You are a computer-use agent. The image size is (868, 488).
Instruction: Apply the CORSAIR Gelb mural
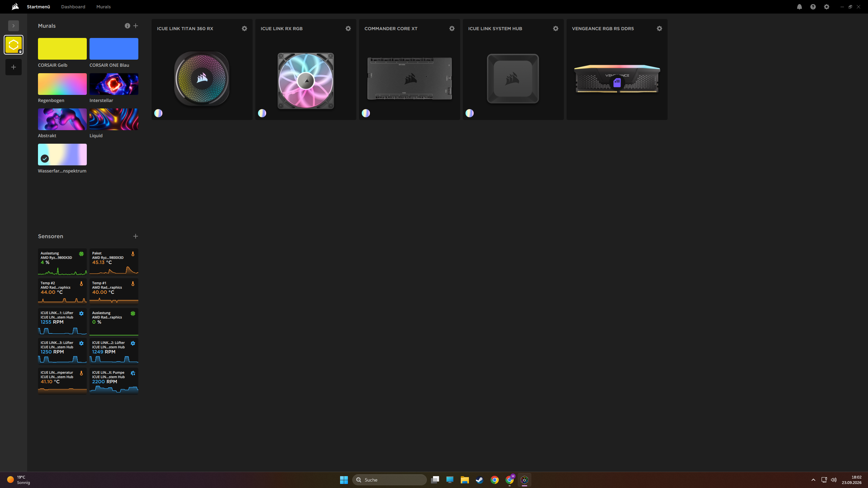(x=62, y=49)
